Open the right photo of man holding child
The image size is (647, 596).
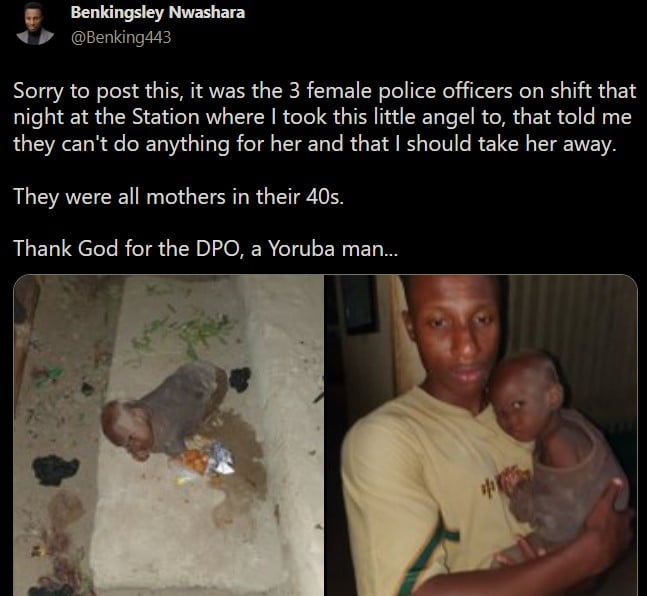coord(481,435)
